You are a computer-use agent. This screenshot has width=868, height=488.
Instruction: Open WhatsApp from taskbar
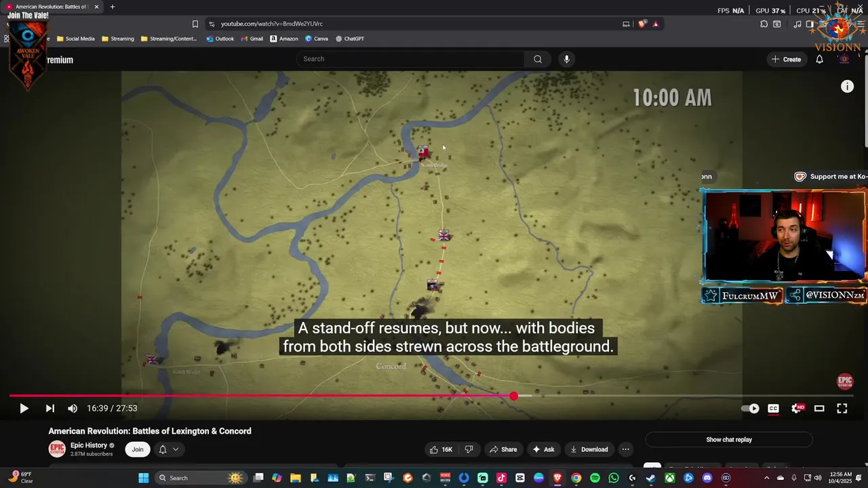coord(614,478)
